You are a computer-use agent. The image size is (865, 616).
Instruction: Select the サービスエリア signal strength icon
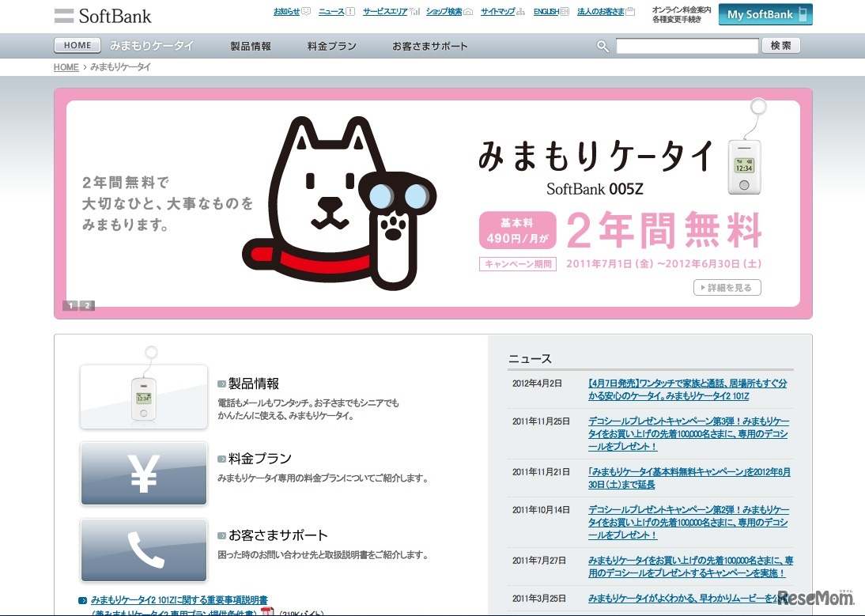(x=413, y=11)
